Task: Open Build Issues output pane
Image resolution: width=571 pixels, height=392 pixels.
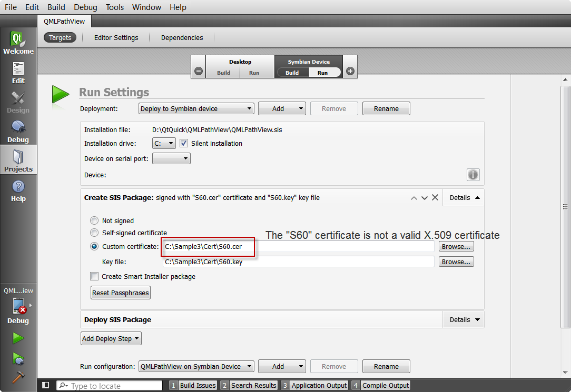Action: [193, 385]
